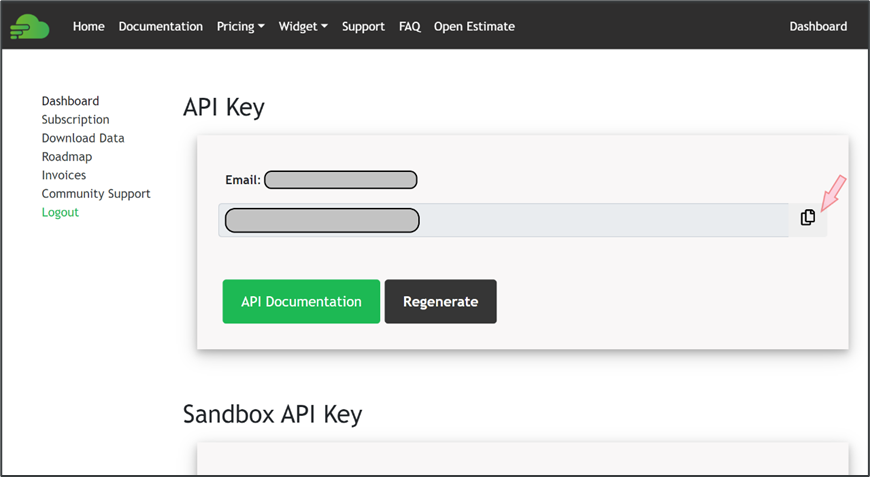Screen dimensions: 870x477
Task: Open the Support page
Action: point(363,27)
